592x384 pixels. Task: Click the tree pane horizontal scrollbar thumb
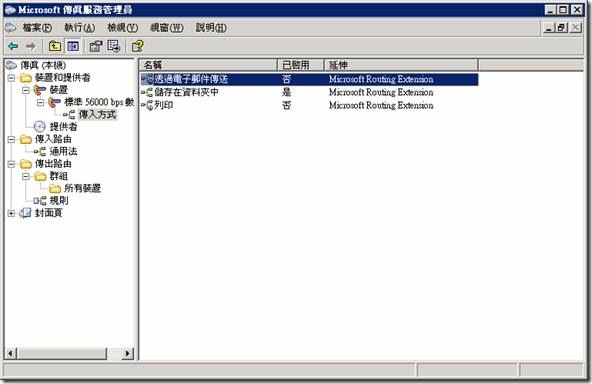coord(62,354)
